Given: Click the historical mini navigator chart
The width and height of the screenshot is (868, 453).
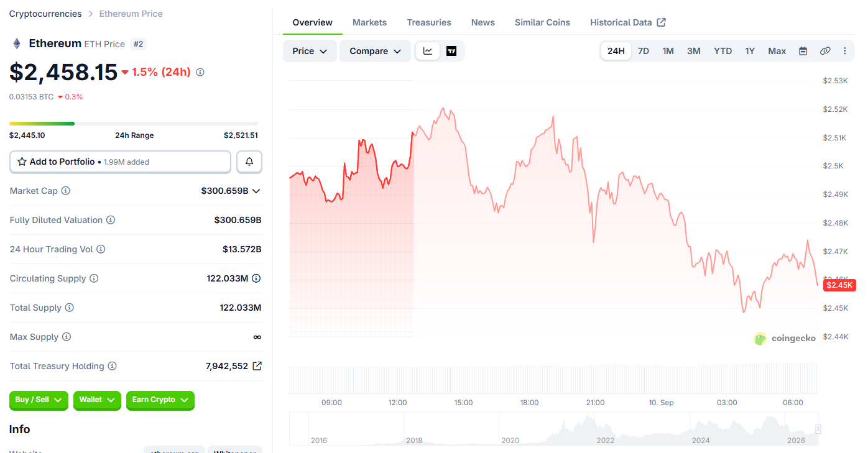Looking at the screenshot, I should tap(553, 429).
